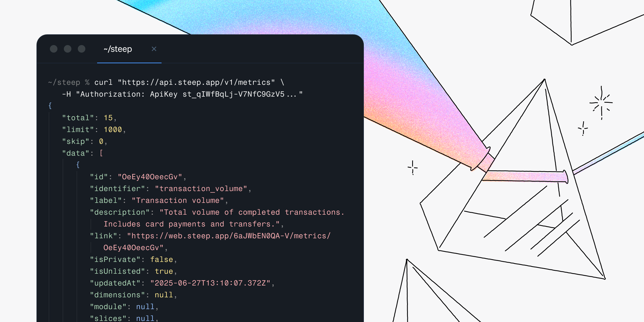This screenshot has height=322, width=644.
Task: Close the ~/steep terminal tab
Action: (154, 49)
